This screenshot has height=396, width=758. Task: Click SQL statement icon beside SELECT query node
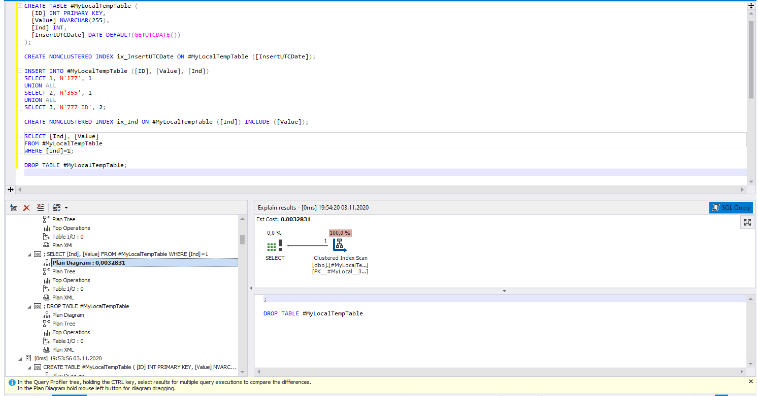37,254
